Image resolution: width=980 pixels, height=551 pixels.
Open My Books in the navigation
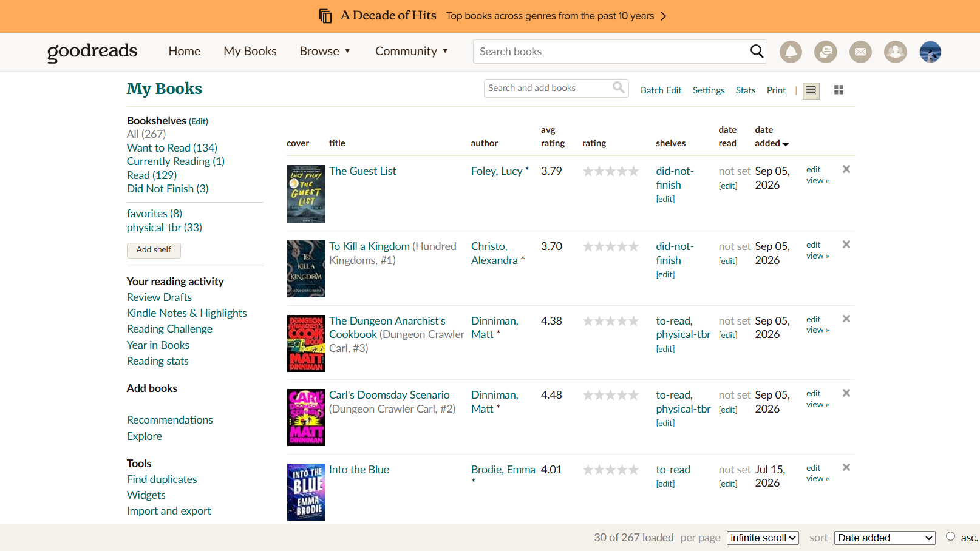point(250,52)
